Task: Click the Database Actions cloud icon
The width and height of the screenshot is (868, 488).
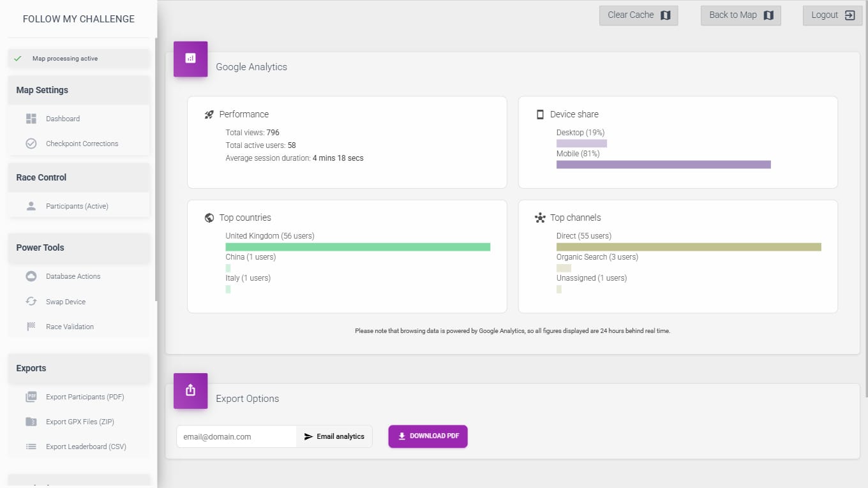Action: 31,276
